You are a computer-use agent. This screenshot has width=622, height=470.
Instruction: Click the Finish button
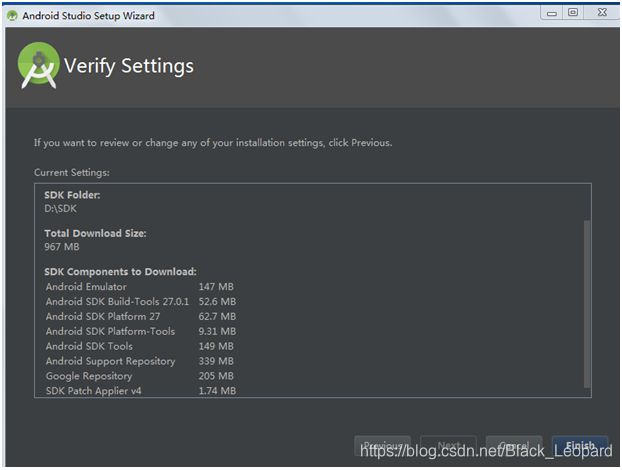(x=580, y=446)
